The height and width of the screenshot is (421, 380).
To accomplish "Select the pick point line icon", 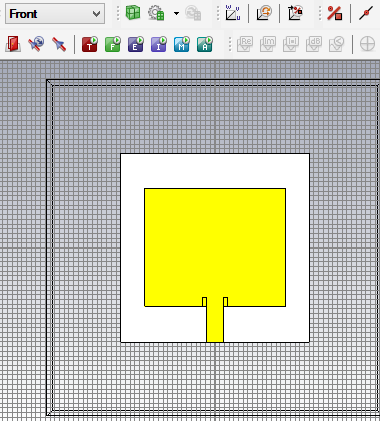I will pos(366,13).
